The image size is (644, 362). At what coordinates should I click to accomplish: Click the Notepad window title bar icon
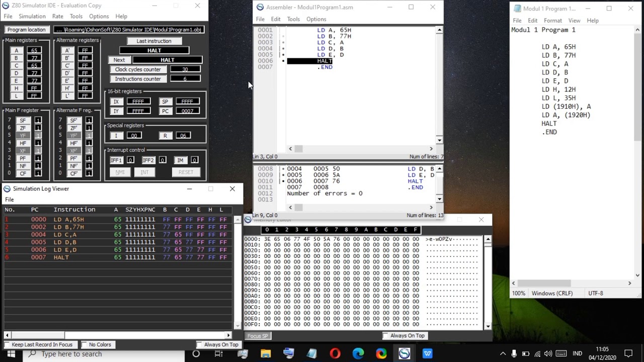[517, 9]
